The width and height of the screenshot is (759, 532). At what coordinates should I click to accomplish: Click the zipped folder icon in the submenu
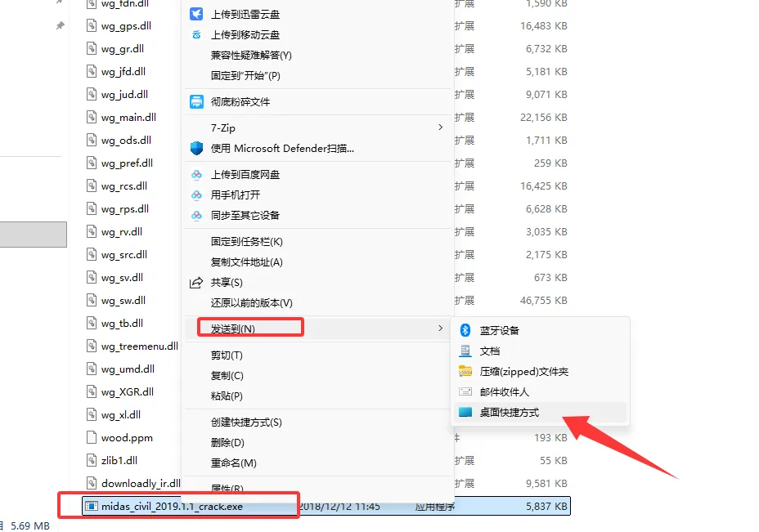pos(465,372)
